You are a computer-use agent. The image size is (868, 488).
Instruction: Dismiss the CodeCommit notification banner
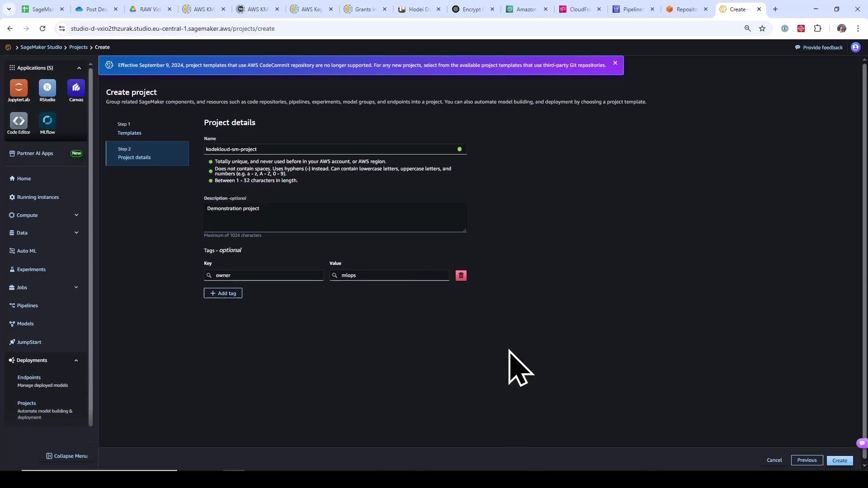615,63
